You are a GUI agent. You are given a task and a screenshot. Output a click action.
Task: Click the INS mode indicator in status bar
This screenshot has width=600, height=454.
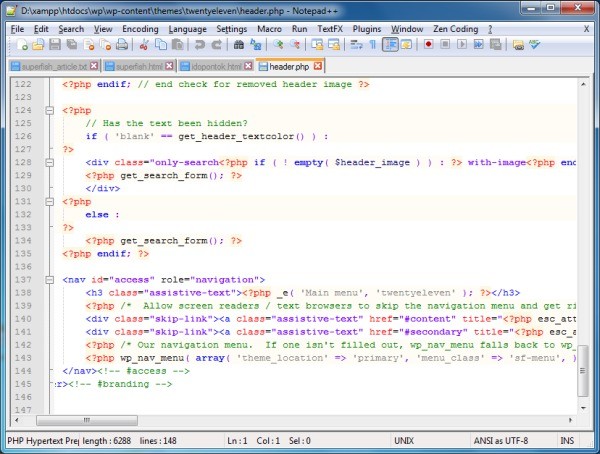(x=567, y=441)
